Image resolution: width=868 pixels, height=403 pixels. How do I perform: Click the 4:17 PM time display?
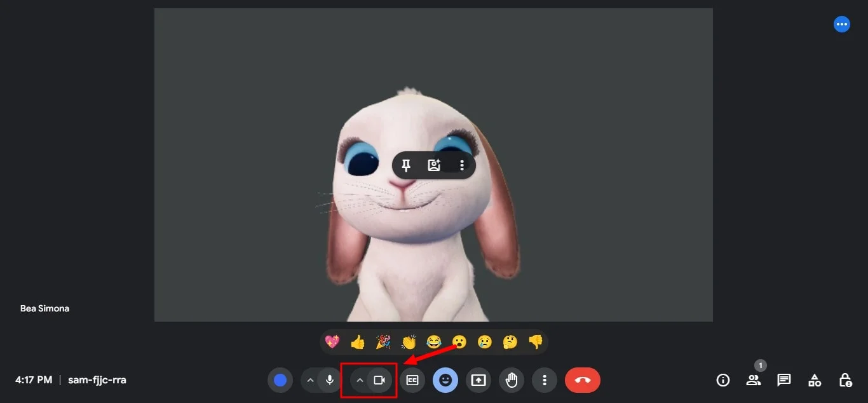[x=34, y=380]
